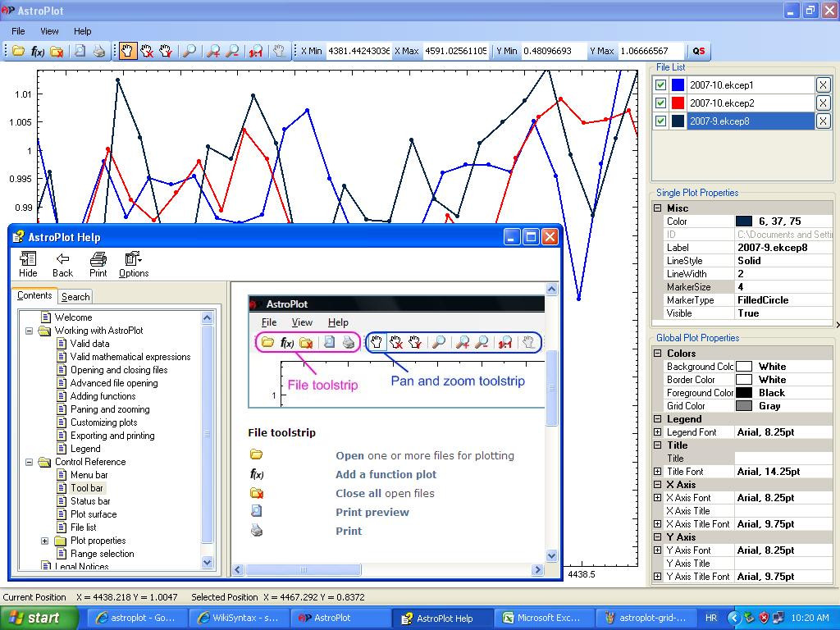
Task: Open the Help menu in main window menu bar
Action: click(83, 31)
